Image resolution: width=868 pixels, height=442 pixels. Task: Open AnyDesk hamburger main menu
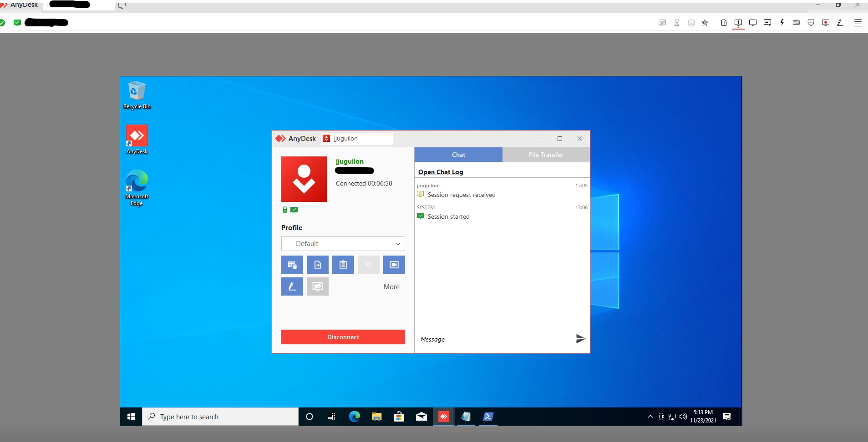pyautogui.click(x=858, y=23)
